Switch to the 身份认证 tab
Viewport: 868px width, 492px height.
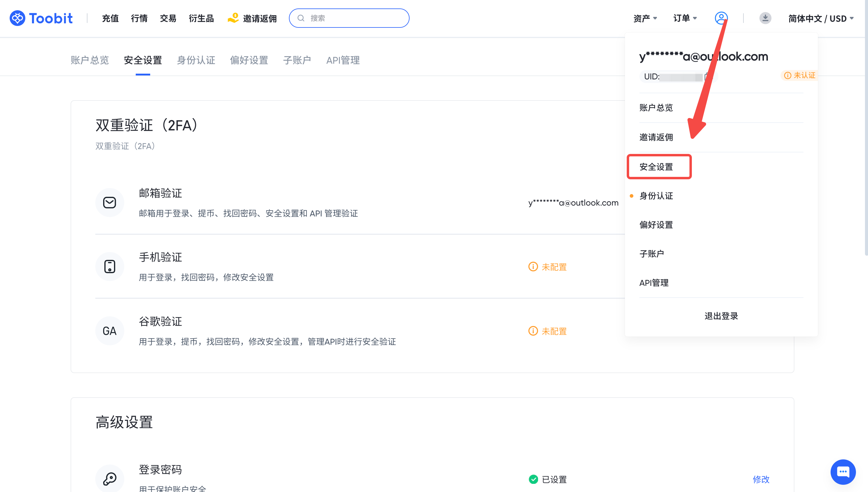click(x=196, y=60)
